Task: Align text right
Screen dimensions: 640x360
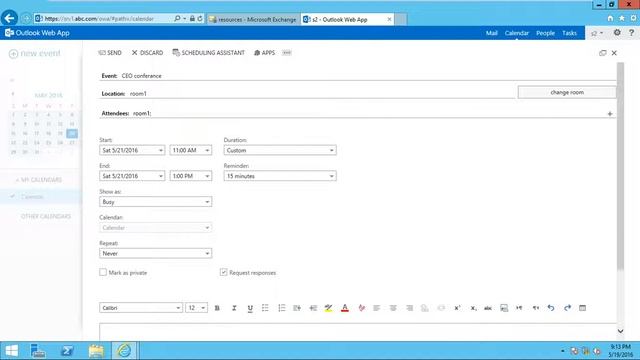Action: 409,308
